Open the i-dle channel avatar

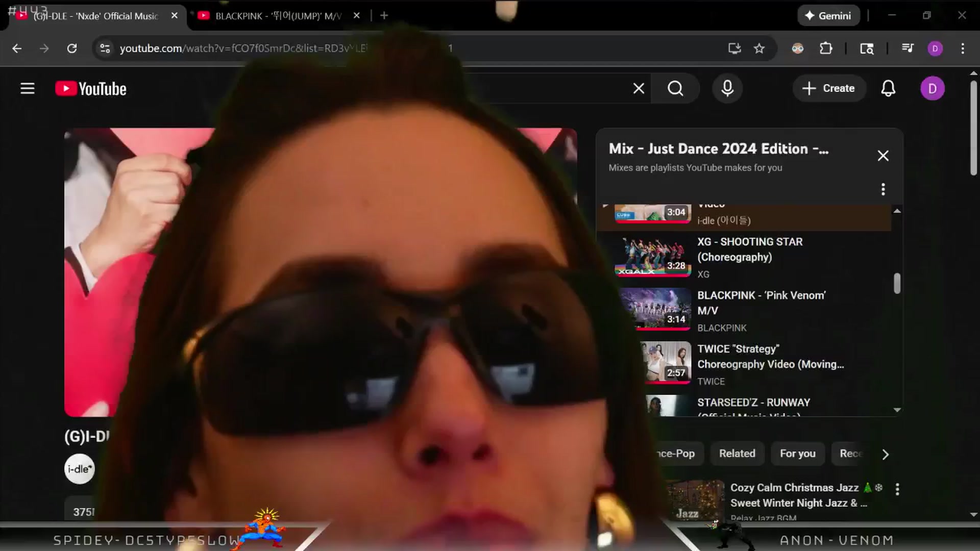(80, 469)
